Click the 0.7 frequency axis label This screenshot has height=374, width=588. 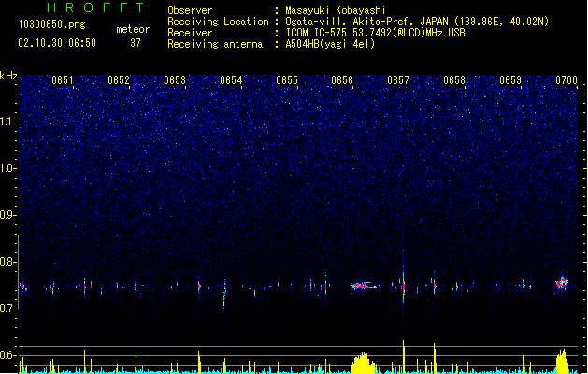[8, 309]
